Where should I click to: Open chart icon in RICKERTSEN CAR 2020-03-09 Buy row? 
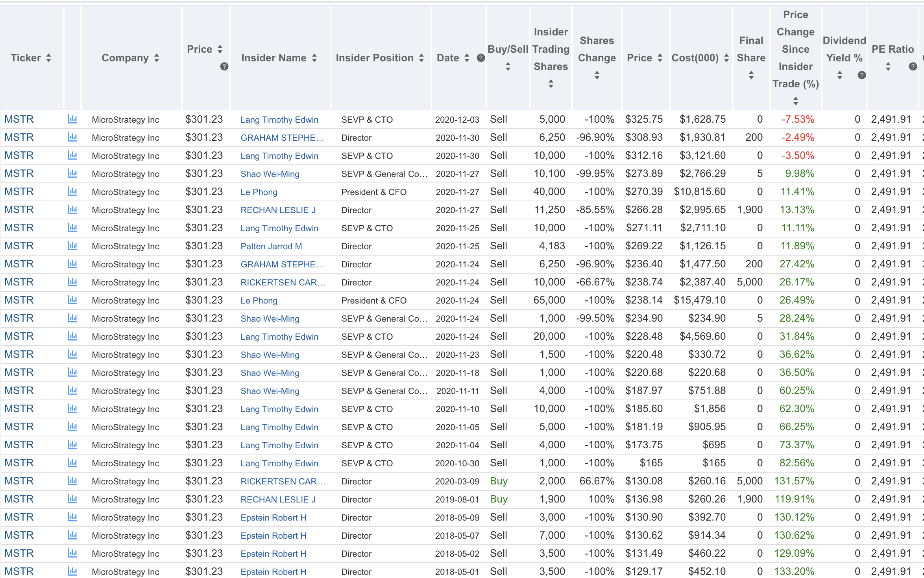tap(72, 481)
